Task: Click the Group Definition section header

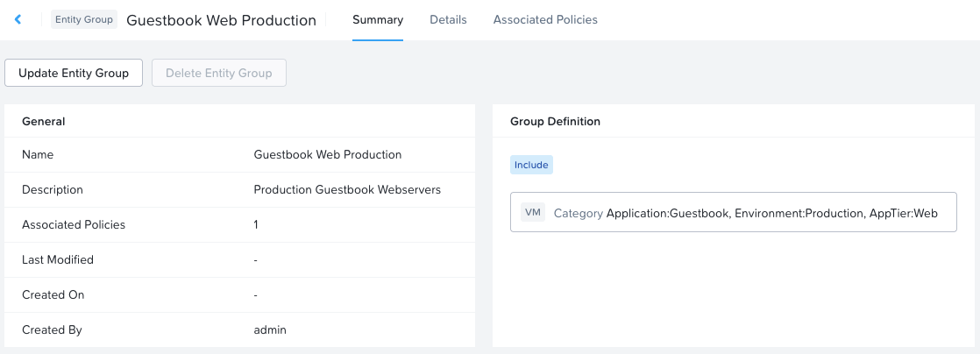Action: pyautogui.click(x=555, y=122)
